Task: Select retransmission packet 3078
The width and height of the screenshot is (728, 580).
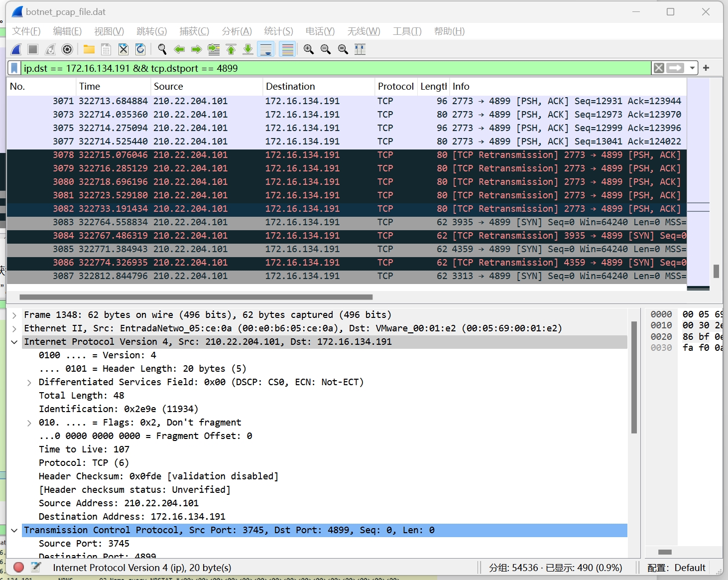Action: click(347, 155)
